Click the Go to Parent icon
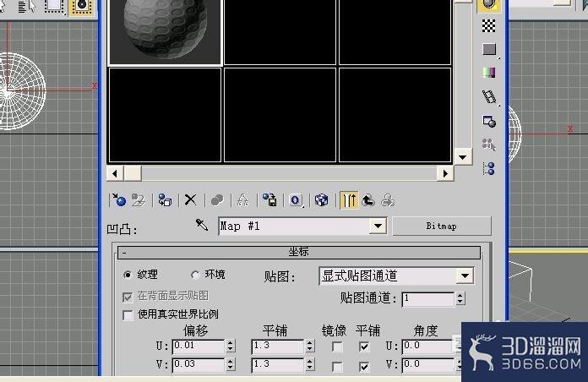 click(x=368, y=200)
